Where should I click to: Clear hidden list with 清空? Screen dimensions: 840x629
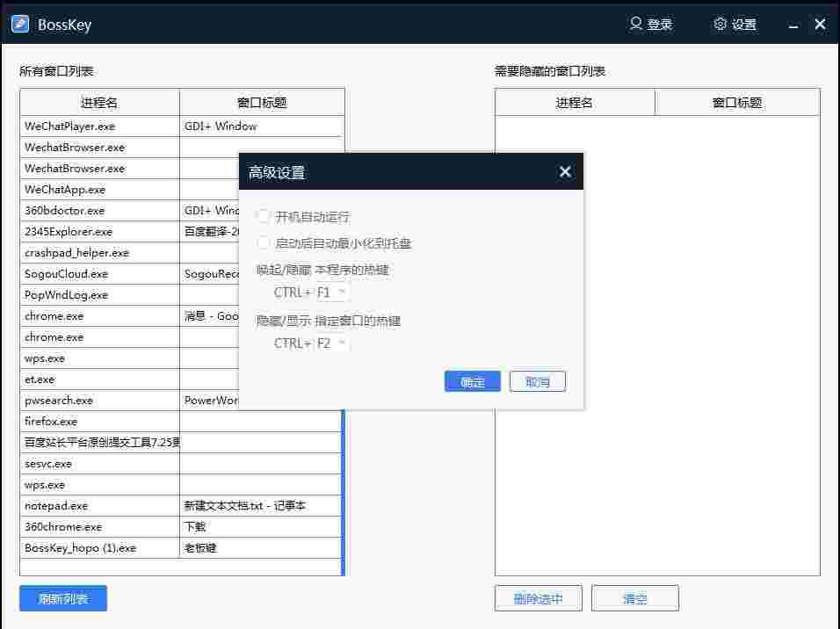point(634,597)
